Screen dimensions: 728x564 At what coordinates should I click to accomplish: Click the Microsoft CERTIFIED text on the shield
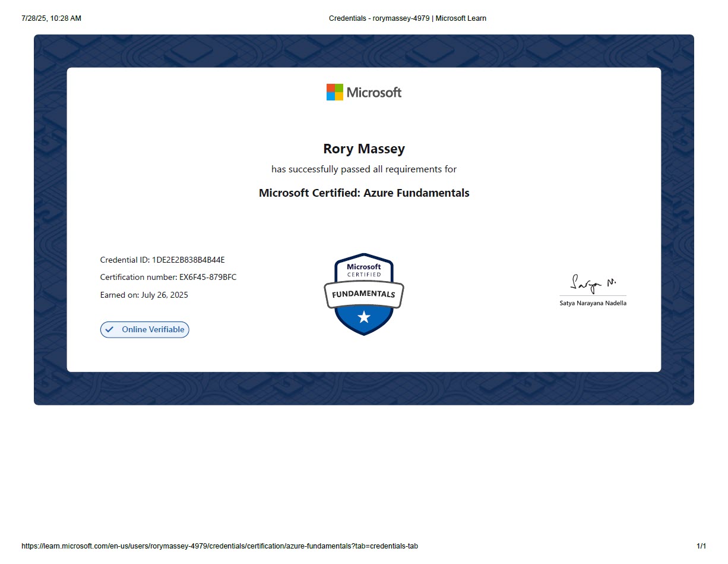364,270
